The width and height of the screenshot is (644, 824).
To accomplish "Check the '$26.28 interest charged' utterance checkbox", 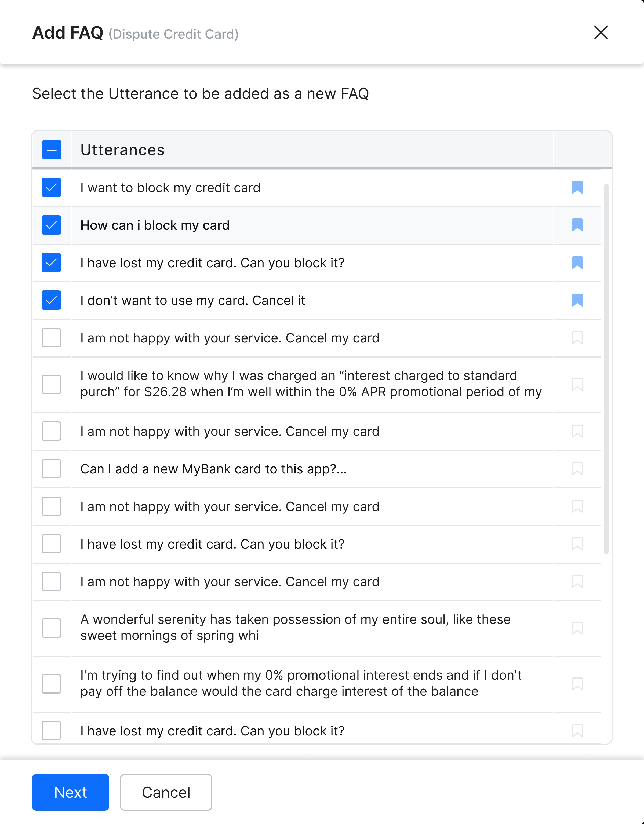I will pyautogui.click(x=51, y=384).
